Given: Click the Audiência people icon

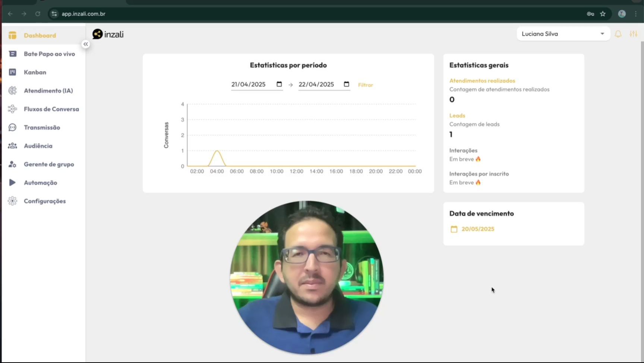Looking at the screenshot, I should pos(12,145).
